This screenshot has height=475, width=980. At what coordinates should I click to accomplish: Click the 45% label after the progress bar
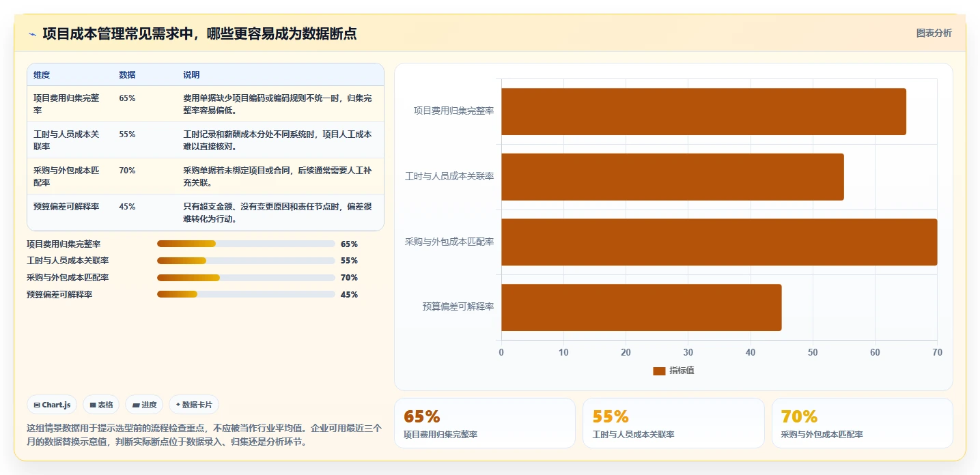tap(349, 295)
